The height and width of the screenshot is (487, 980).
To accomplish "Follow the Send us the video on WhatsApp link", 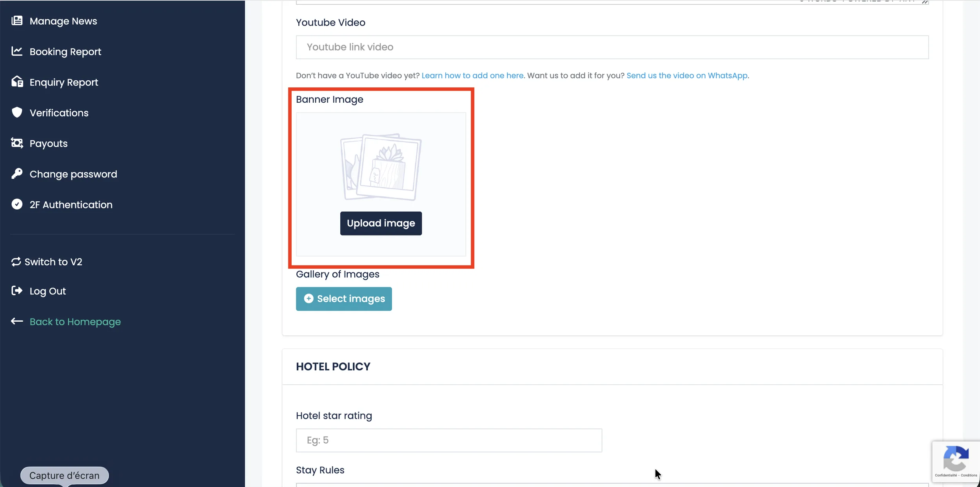I will click(687, 76).
